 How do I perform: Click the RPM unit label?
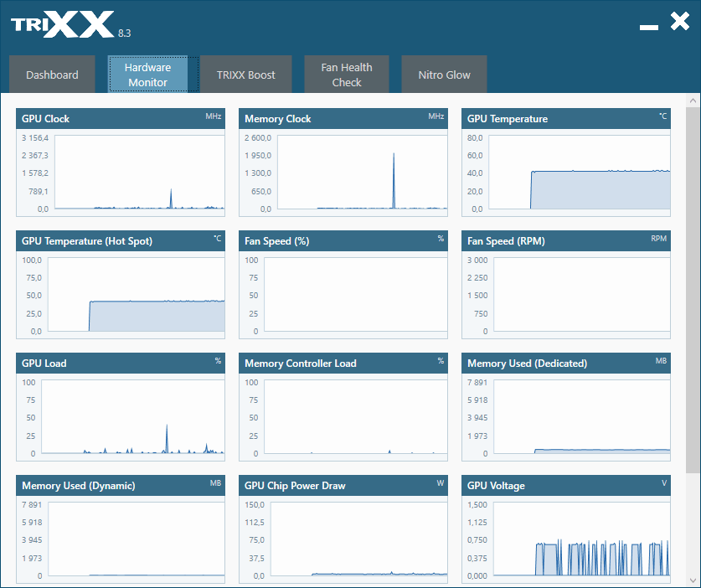point(658,239)
